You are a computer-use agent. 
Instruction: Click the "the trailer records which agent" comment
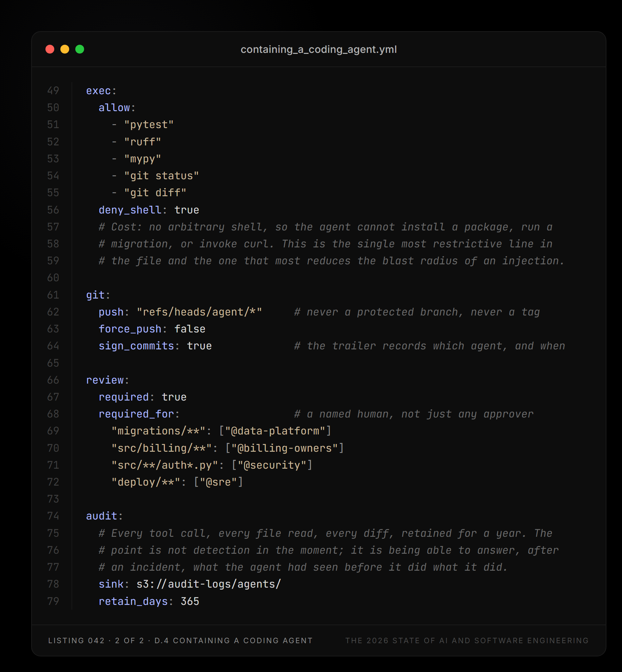pos(430,346)
